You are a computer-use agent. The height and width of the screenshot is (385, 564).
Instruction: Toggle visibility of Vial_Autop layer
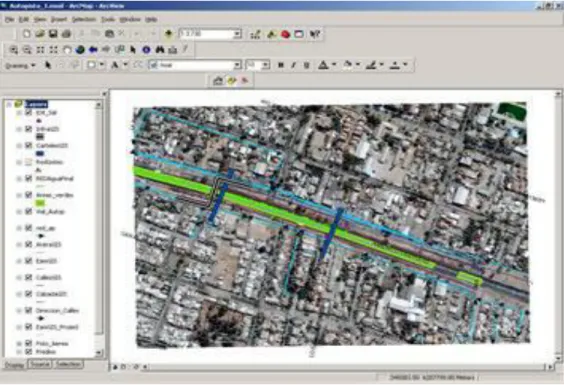point(29,212)
